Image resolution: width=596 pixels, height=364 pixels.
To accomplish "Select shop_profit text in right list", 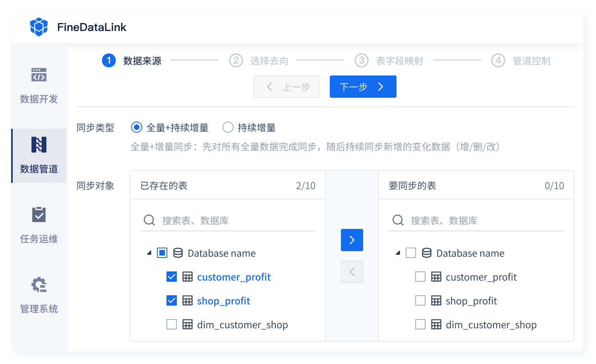I will [471, 301].
